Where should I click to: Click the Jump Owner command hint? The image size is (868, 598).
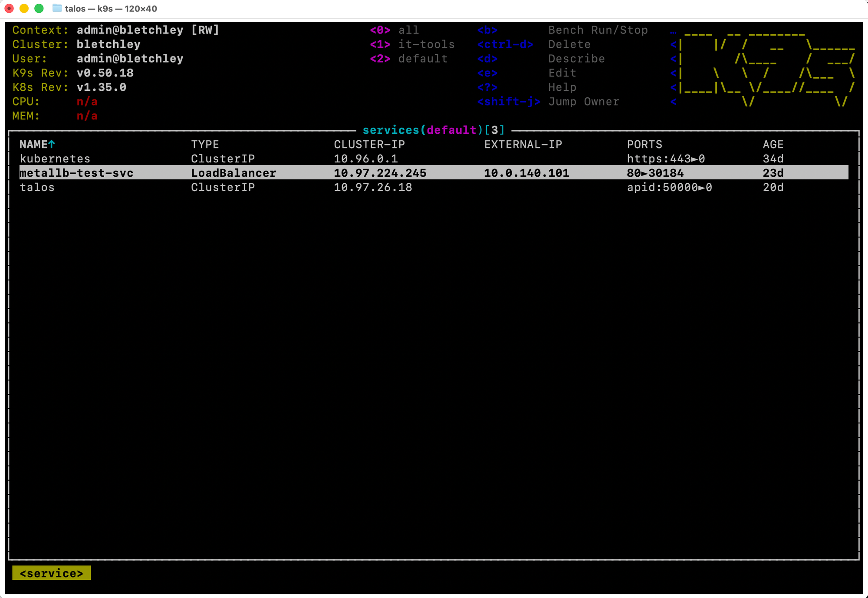coord(584,102)
